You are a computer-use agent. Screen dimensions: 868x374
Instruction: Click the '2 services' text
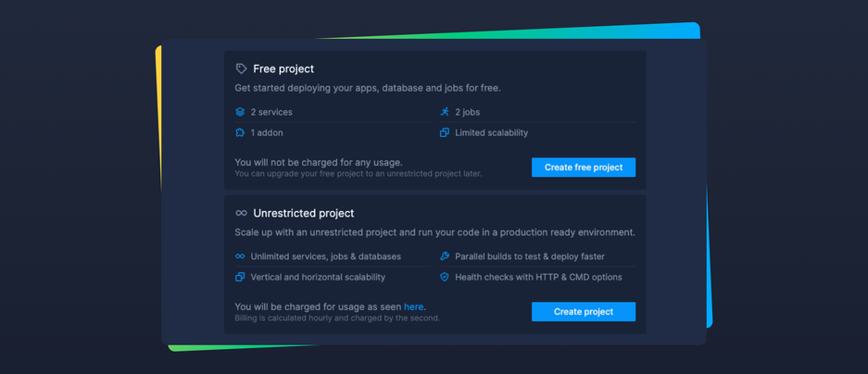[271, 112]
